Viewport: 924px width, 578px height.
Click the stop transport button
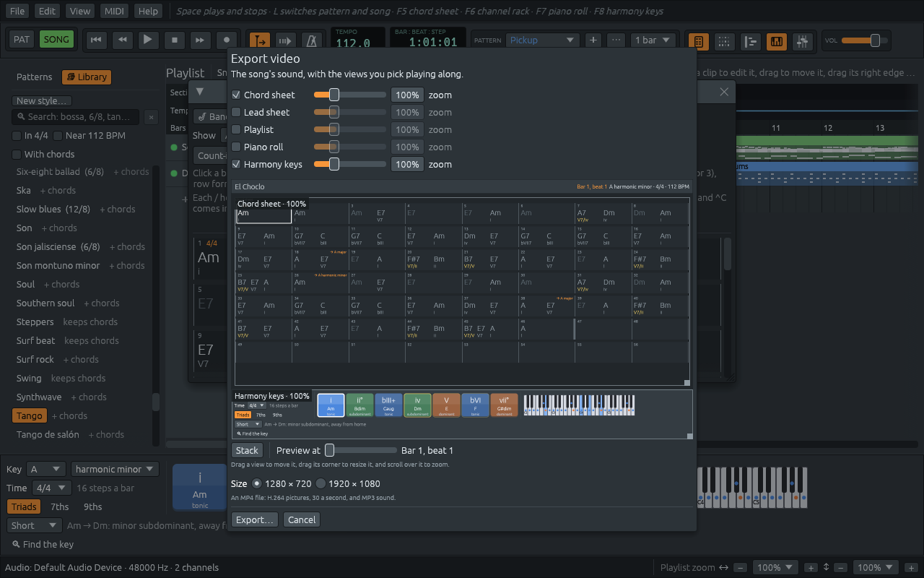coord(174,40)
